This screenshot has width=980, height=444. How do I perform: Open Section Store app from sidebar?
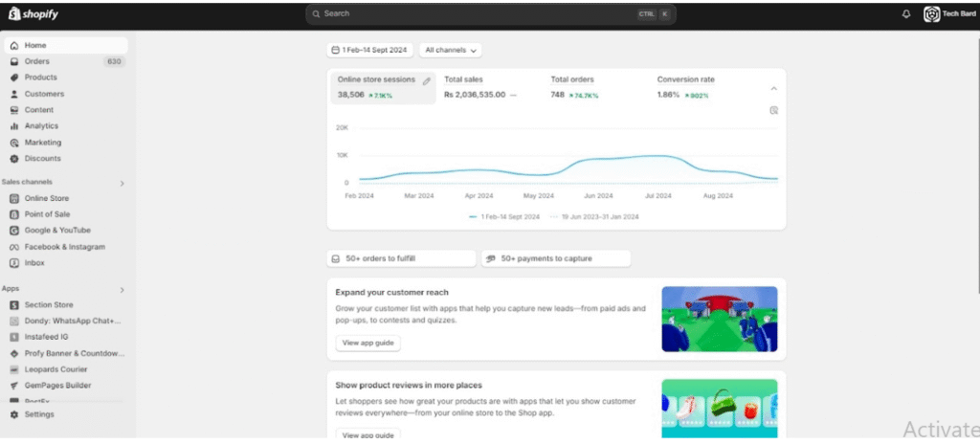pyautogui.click(x=48, y=305)
